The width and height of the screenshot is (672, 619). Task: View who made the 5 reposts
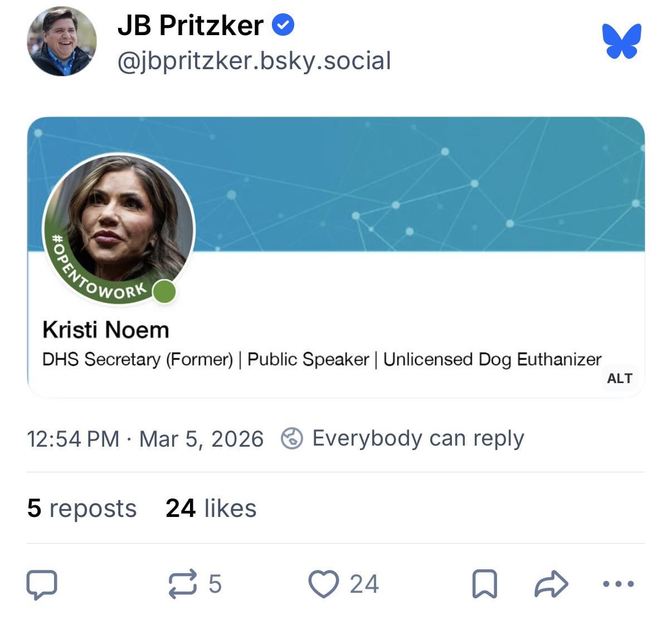click(82, 509)
